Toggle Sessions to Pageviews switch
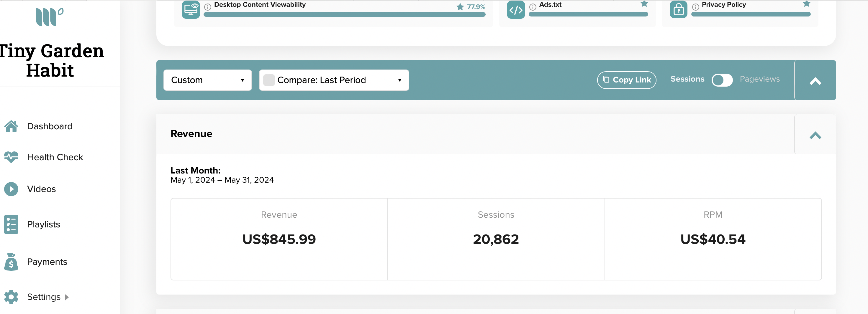868x314 pixels. tap(722, 80)
